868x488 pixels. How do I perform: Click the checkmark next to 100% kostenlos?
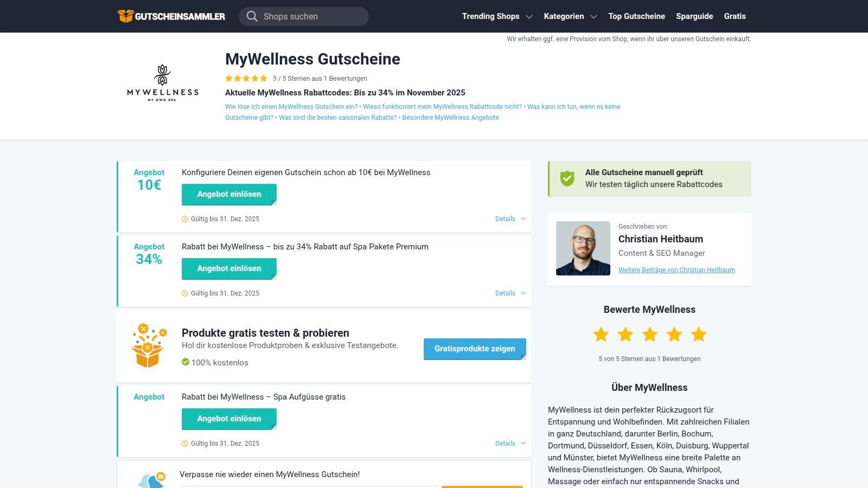click(x=185, y=362)
